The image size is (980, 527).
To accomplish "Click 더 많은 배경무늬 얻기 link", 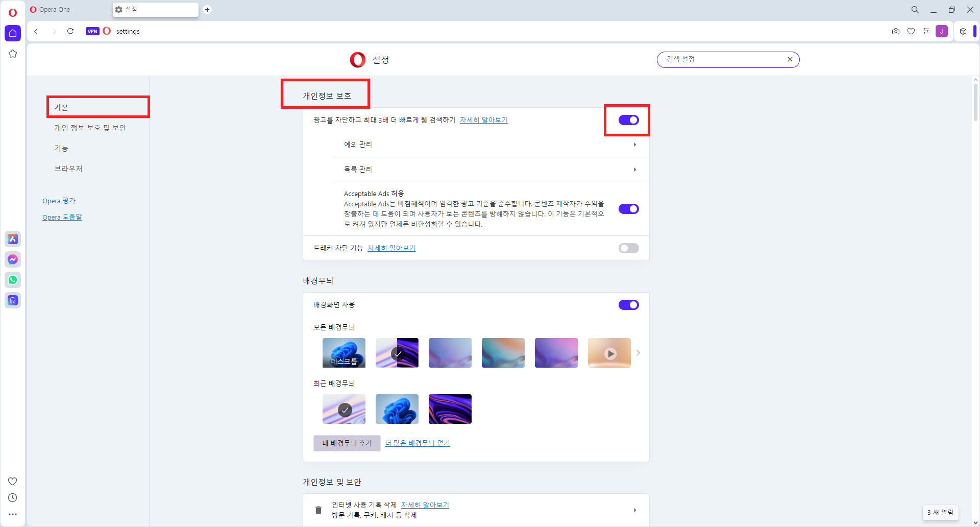I will 417,443.
